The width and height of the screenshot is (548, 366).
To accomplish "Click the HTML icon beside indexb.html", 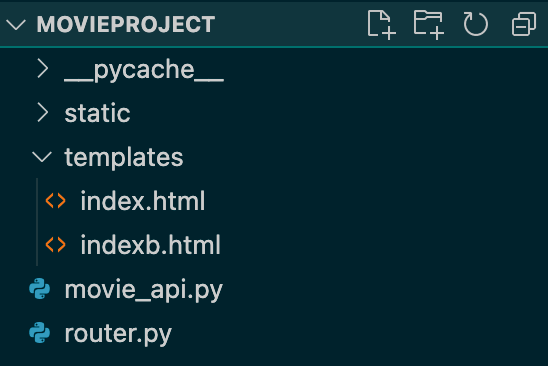I will tap(56, 245).
